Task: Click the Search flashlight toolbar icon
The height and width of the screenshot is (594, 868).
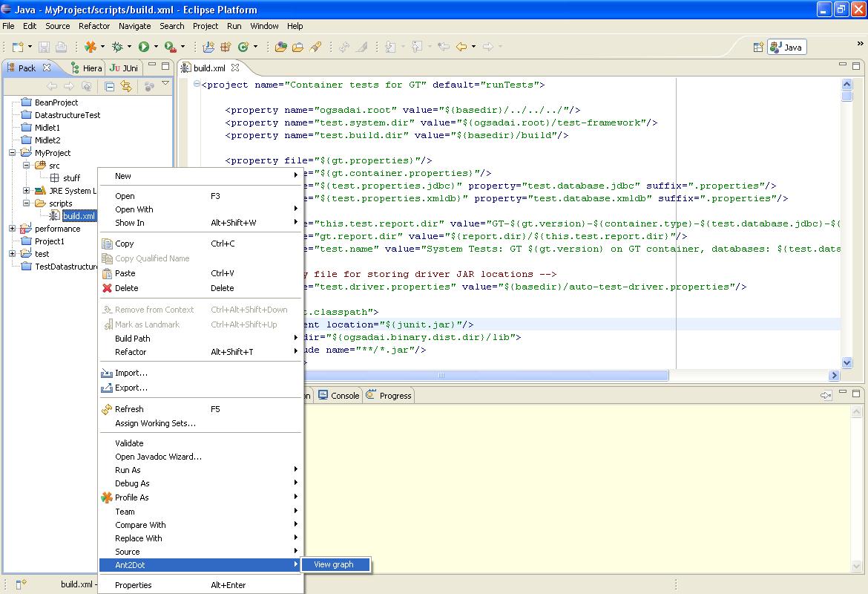Action: click(x=316, y=47)
